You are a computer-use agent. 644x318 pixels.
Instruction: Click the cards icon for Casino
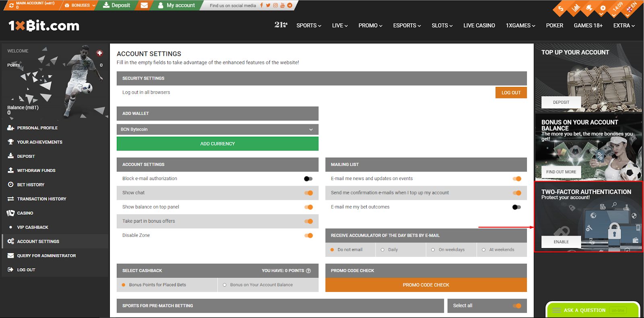pos(10,213)
